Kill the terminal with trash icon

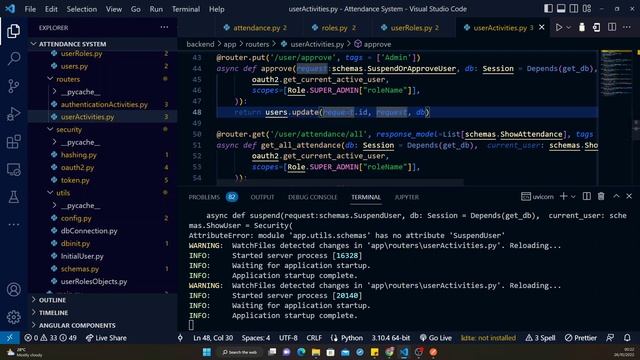click(x=601, y=196)
